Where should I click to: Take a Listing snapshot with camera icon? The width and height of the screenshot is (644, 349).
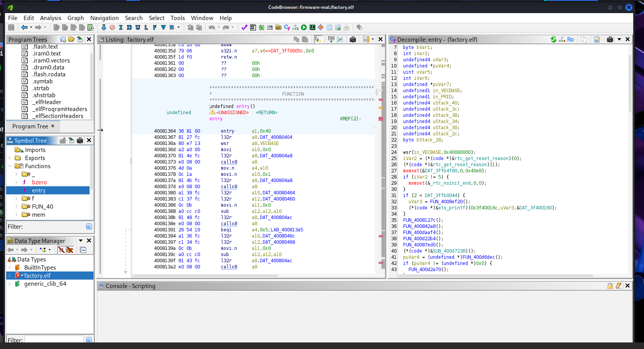(x=353, y=39)
